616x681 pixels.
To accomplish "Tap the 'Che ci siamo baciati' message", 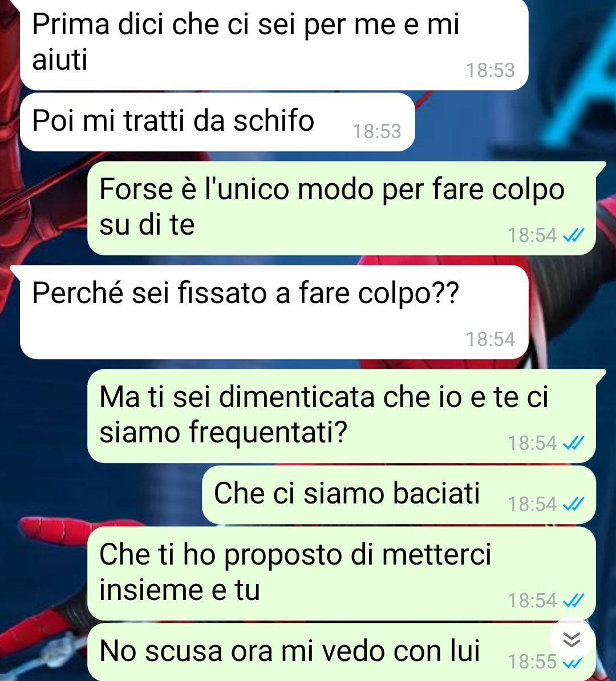I will pyautogui.click(x=399, y=495).
